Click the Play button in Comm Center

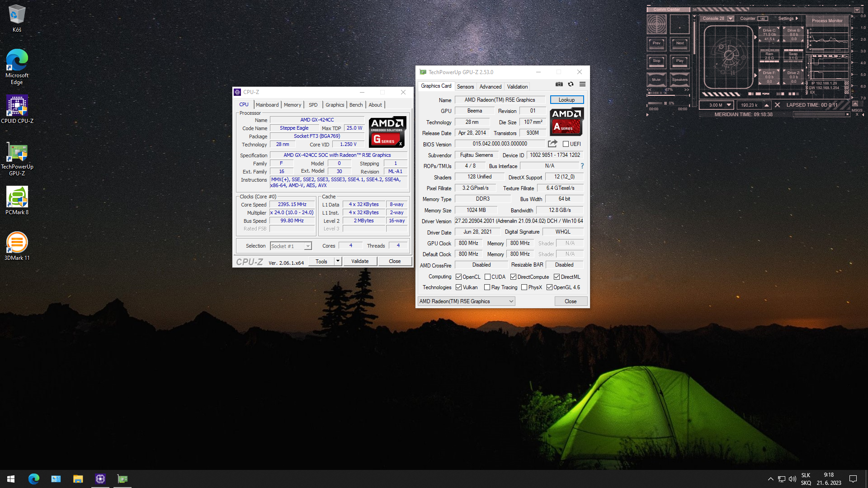click(x=680, y=61)
